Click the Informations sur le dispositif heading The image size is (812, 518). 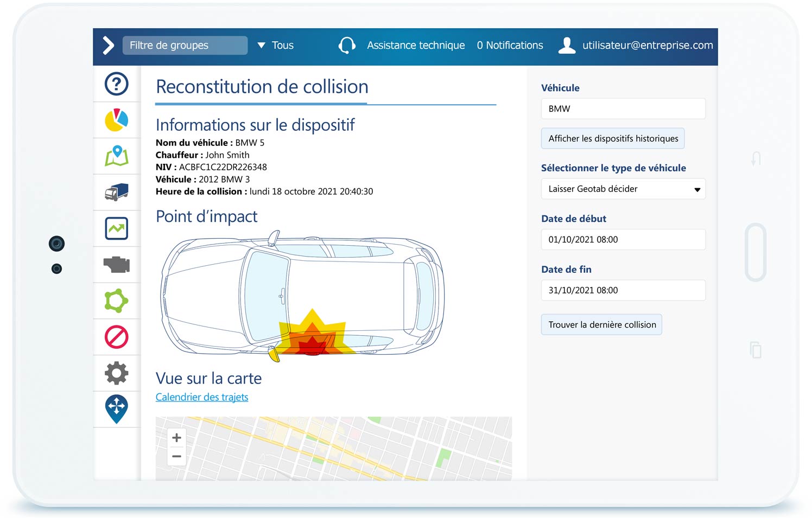coord(255,125)
